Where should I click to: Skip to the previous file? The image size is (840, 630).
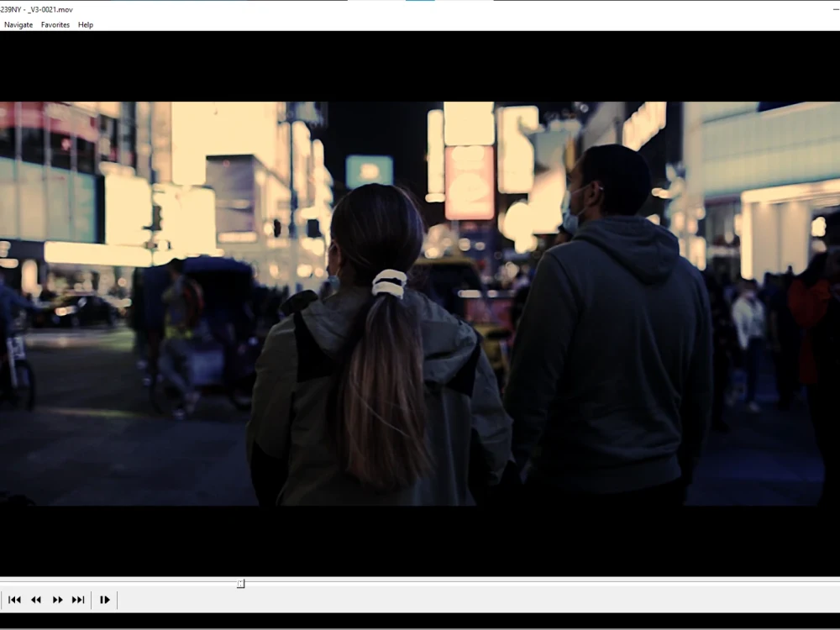coord(14,600)
